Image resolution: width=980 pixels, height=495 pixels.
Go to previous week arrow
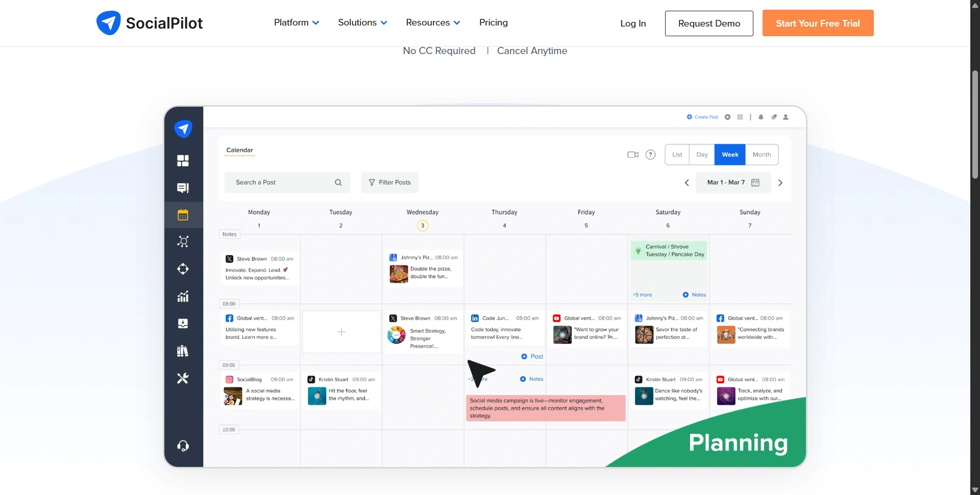coord(687,183)
